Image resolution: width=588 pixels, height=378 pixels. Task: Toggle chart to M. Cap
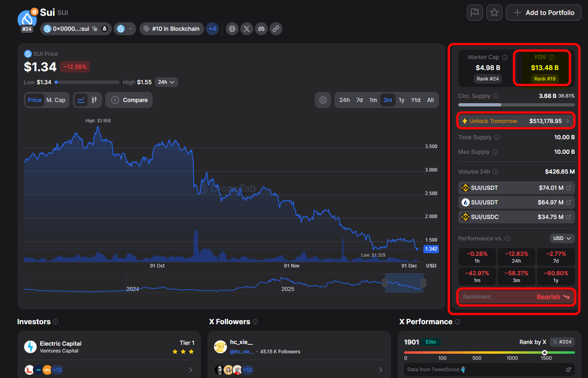[56, 100]
